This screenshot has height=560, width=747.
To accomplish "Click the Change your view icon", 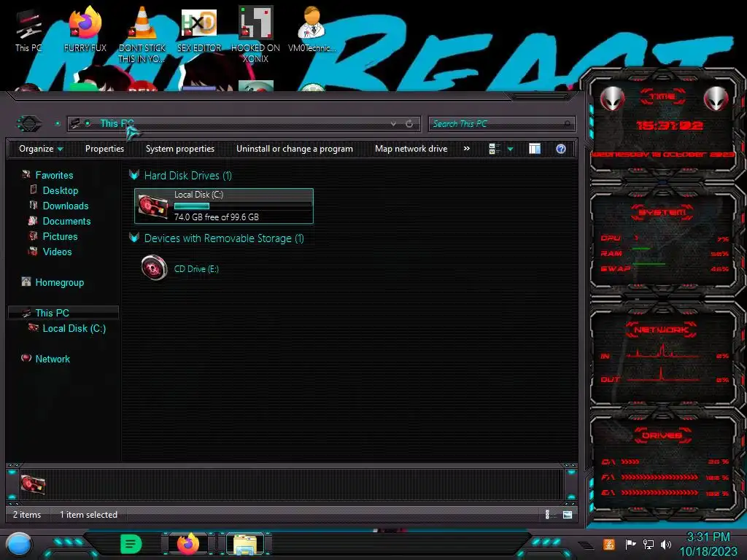I will click(x=494, y=149).
